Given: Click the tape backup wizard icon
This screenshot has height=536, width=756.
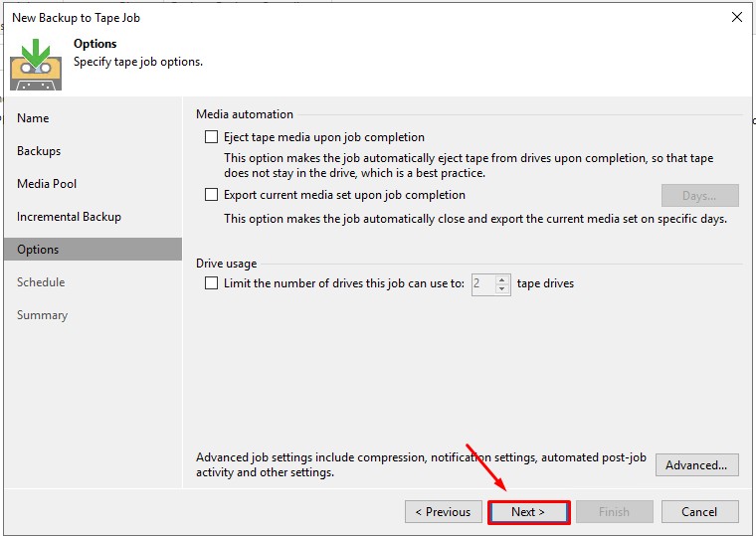Looking at the screenshot, I should [36, 63].
